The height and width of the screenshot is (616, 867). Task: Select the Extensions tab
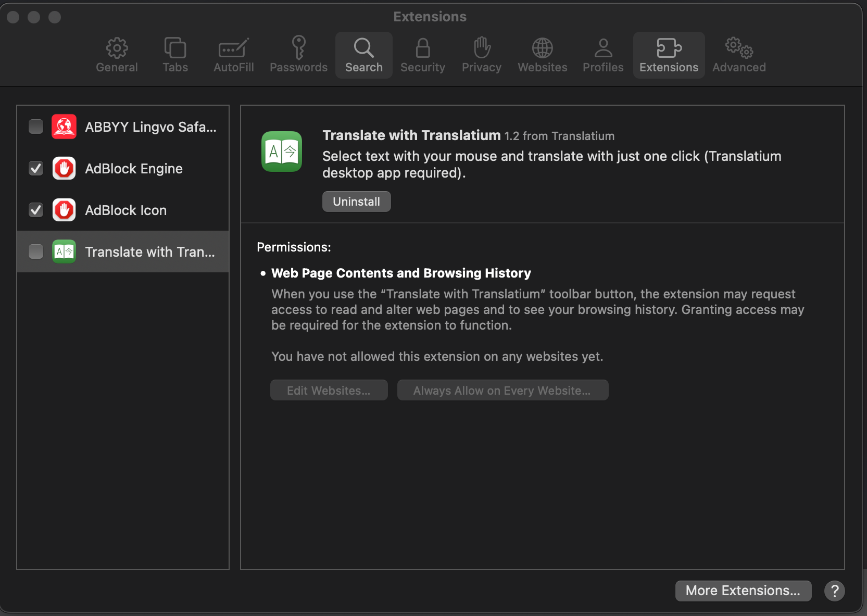(x=669, y=55)
